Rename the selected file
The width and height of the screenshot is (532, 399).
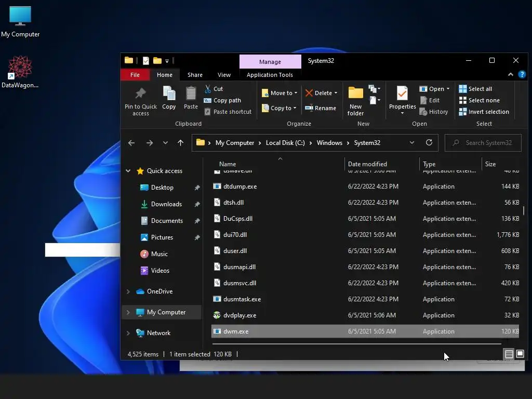click(320, 108)
